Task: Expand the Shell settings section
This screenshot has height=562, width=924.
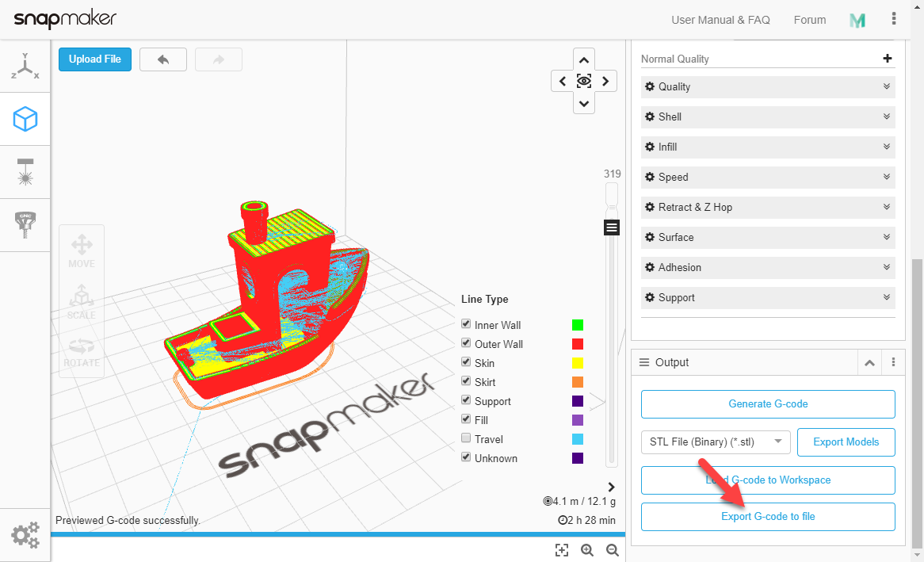Action: coord(768,117)
